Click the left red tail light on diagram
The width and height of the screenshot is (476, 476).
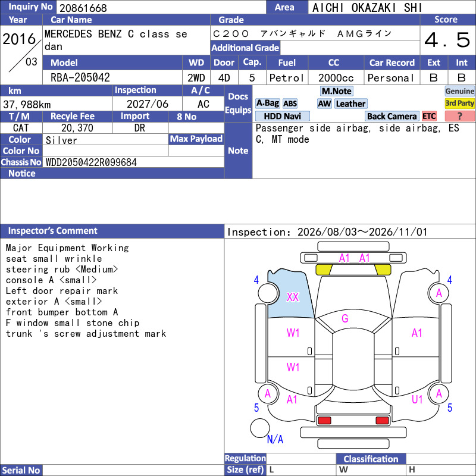324,421
